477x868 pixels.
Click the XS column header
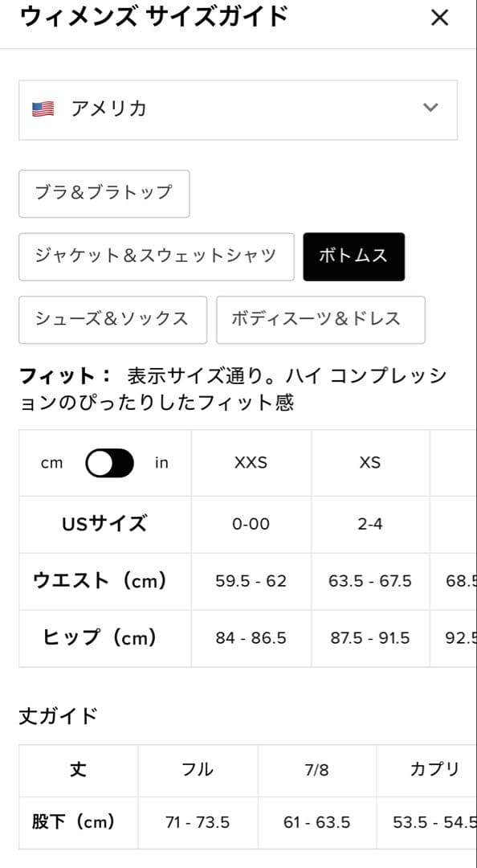pos(370,463)
